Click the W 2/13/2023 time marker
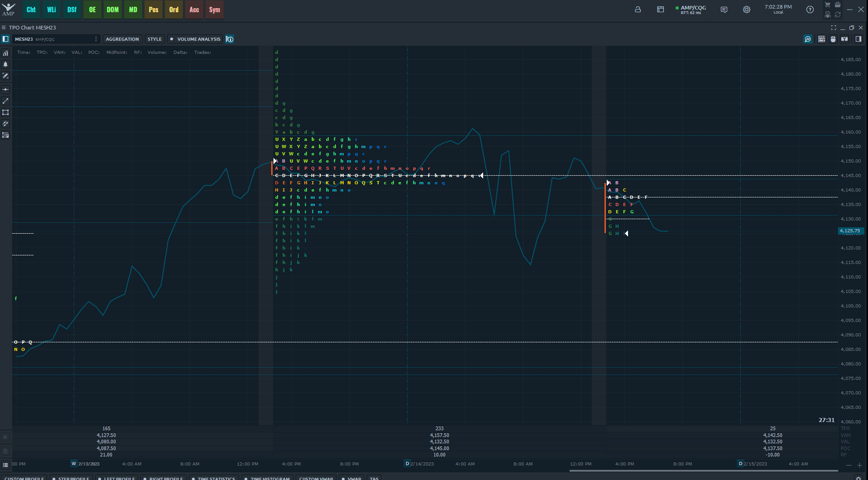The width and height of the screenshot is (868, 480). click(x=85, y=464)
